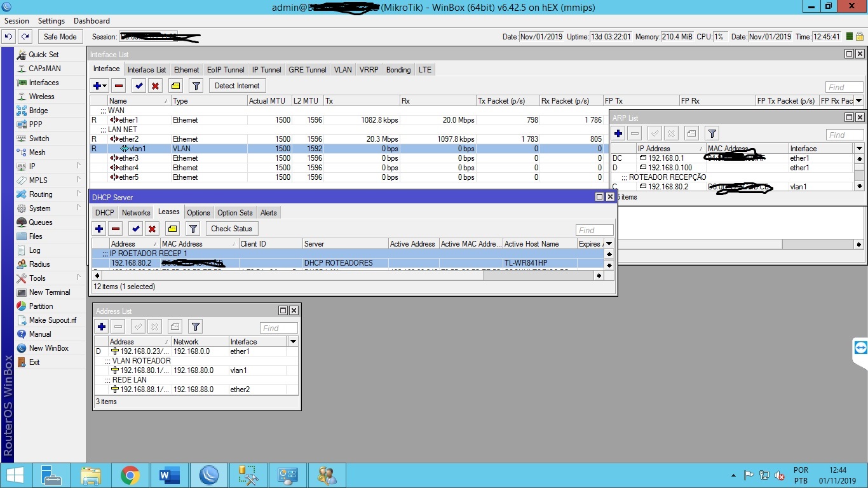
Task: Switch to the VLAN tab
Action: coord(342,70)
